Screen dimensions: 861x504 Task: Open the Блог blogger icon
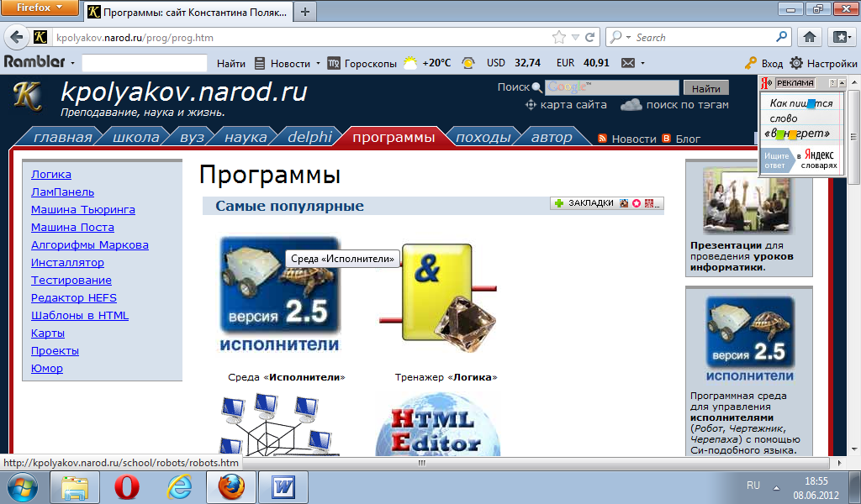click(667, 139)
